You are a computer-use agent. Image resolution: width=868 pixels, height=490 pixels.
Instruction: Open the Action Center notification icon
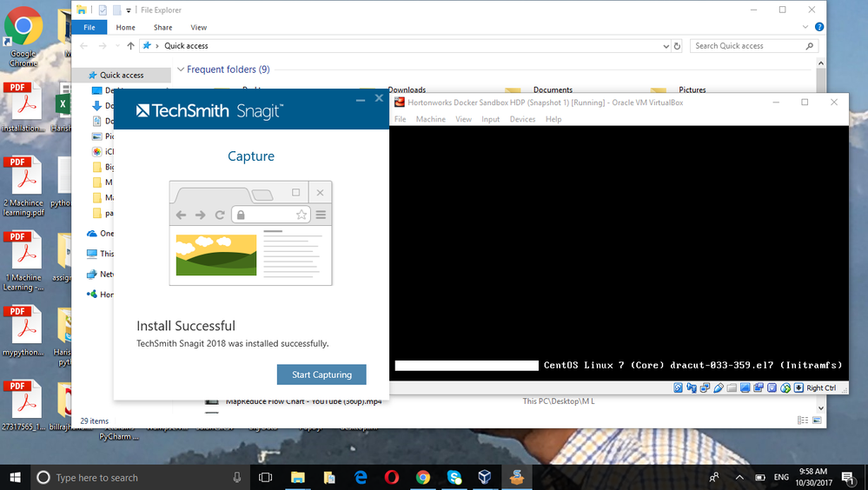847,477
